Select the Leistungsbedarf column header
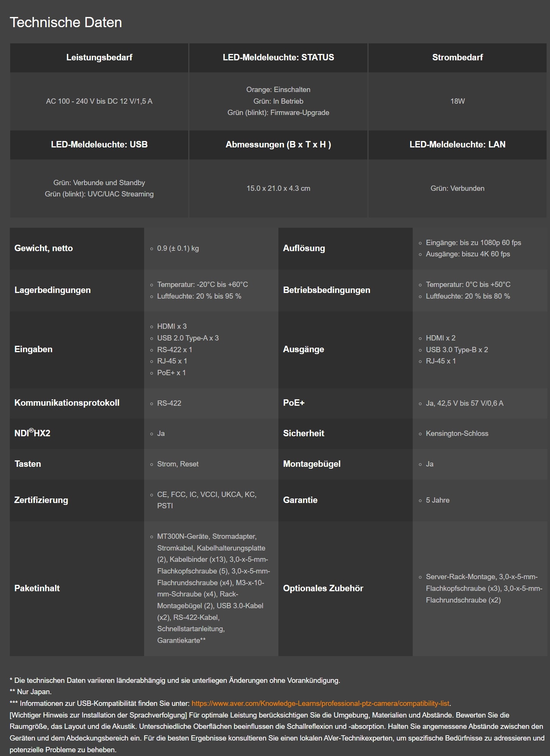The image size is (550, 756). [99, 57]
